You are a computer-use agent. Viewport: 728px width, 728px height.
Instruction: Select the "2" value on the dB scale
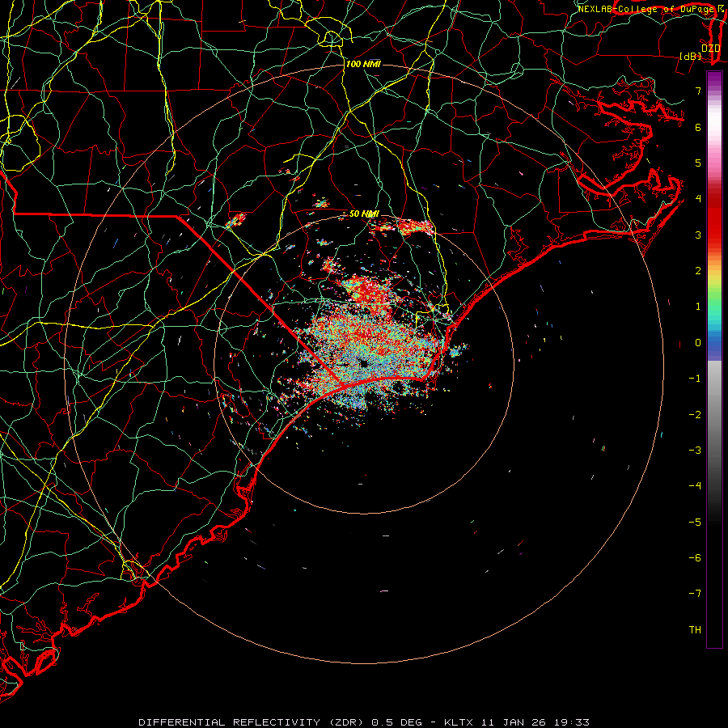[698, 271]
